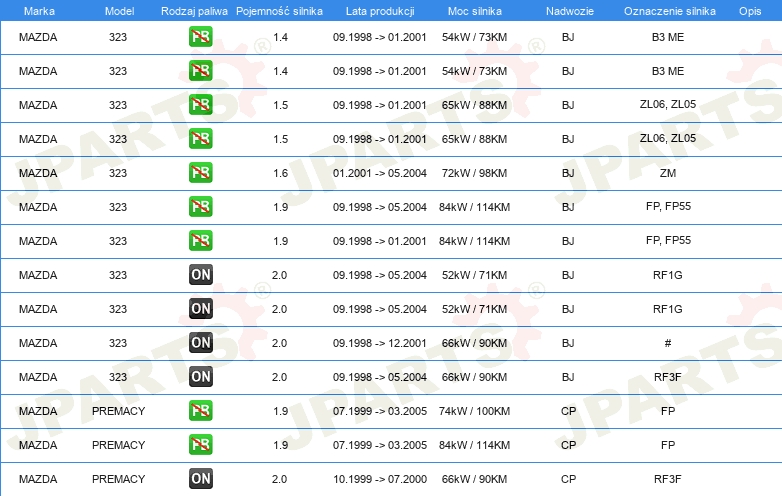Viewport: 782px width, 496px height.
Task: Select '66kW / 90KM' in the PREMACY row
Action: pos(474,479)
